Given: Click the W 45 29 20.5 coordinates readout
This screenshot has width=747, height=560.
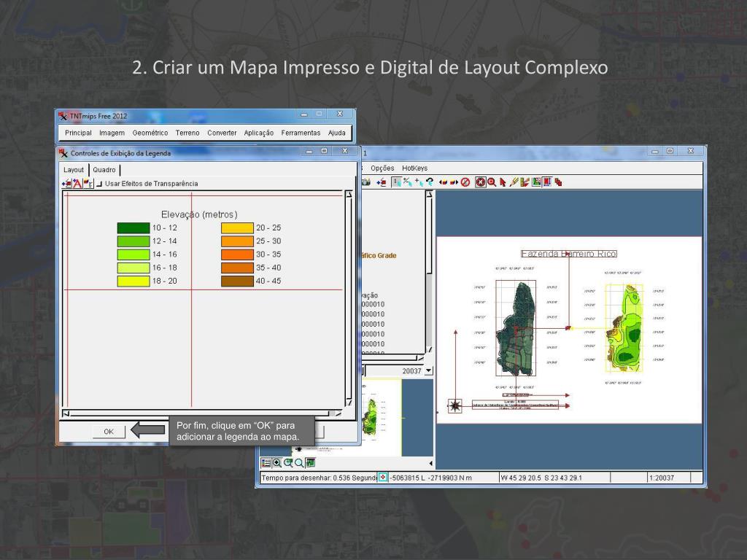Looking at the screenshot, I should tap(541, 478).
